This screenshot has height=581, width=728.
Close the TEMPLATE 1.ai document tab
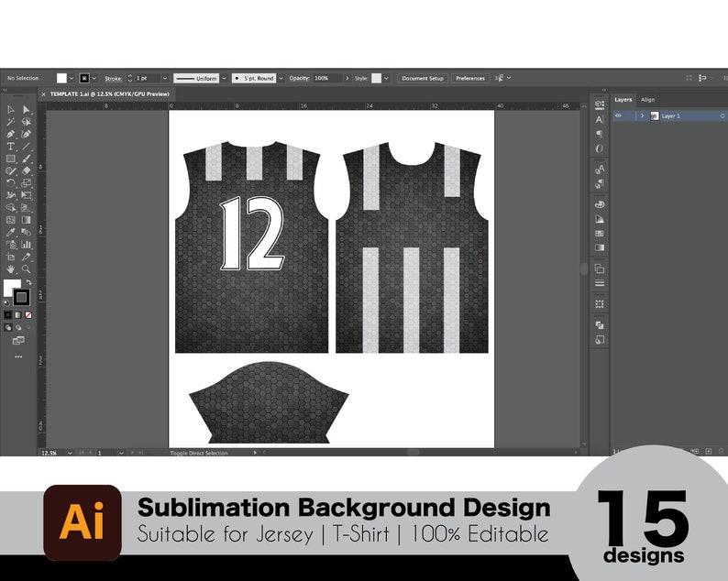coord(44,94)
